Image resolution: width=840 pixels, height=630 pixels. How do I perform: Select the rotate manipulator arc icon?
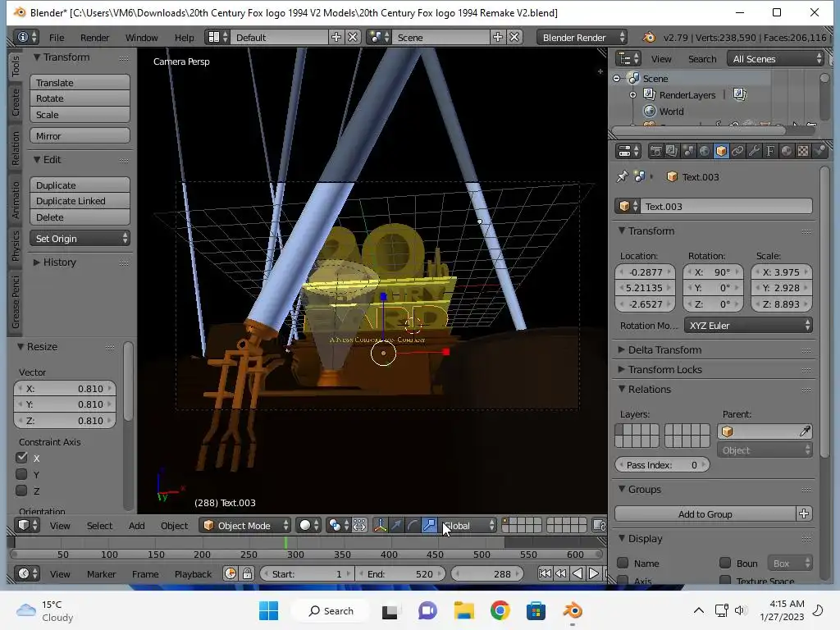point(413,526)
